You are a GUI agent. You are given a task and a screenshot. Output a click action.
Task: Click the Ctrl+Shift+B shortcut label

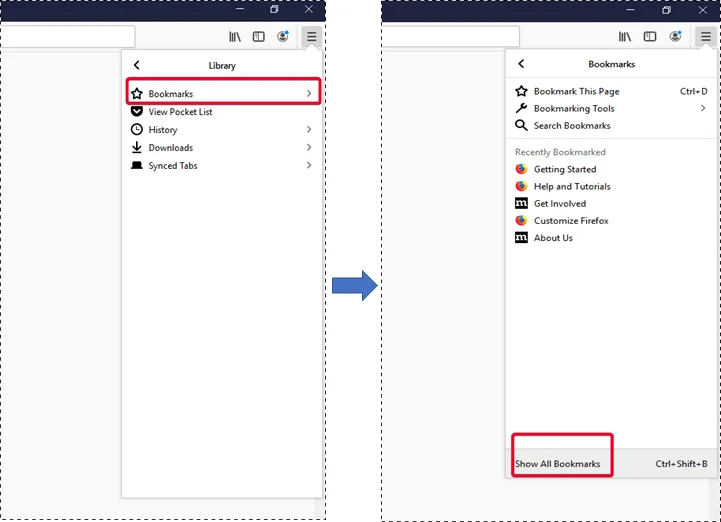click(681, 464)
